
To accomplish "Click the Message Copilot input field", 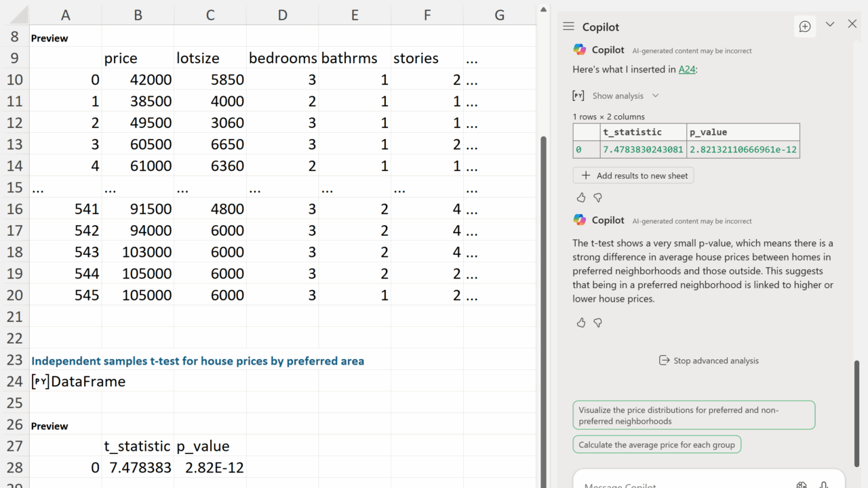I will tap(678, 484).
